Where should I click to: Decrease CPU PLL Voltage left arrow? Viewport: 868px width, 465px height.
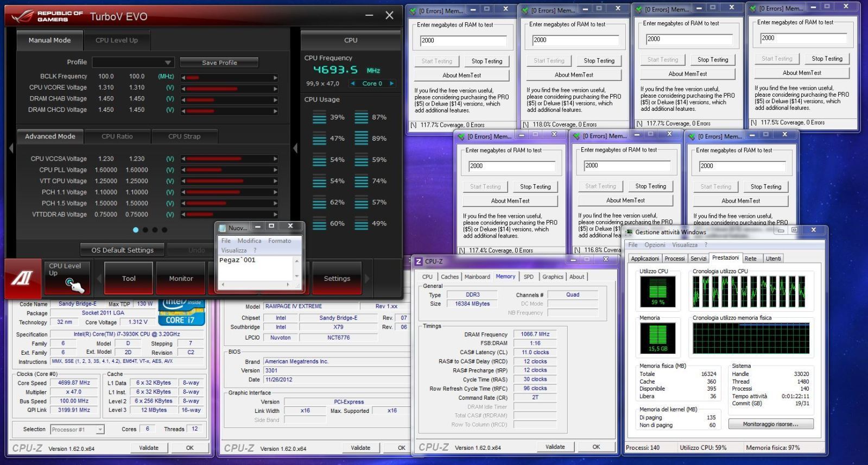[183, 171]
